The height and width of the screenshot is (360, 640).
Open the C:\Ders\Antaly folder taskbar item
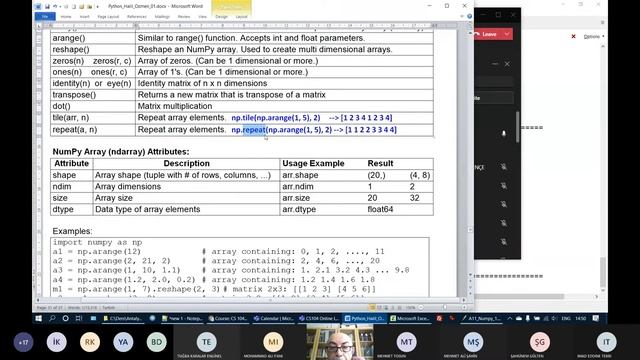coord(122,318)
